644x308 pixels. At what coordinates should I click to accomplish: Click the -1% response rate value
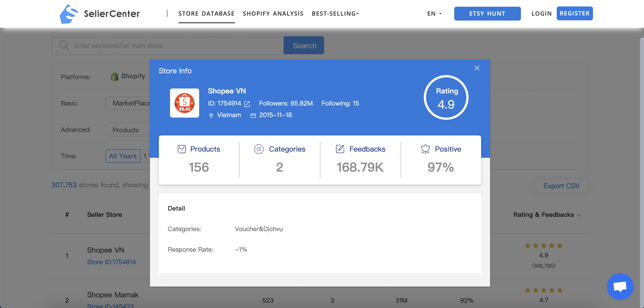(241, 249)
